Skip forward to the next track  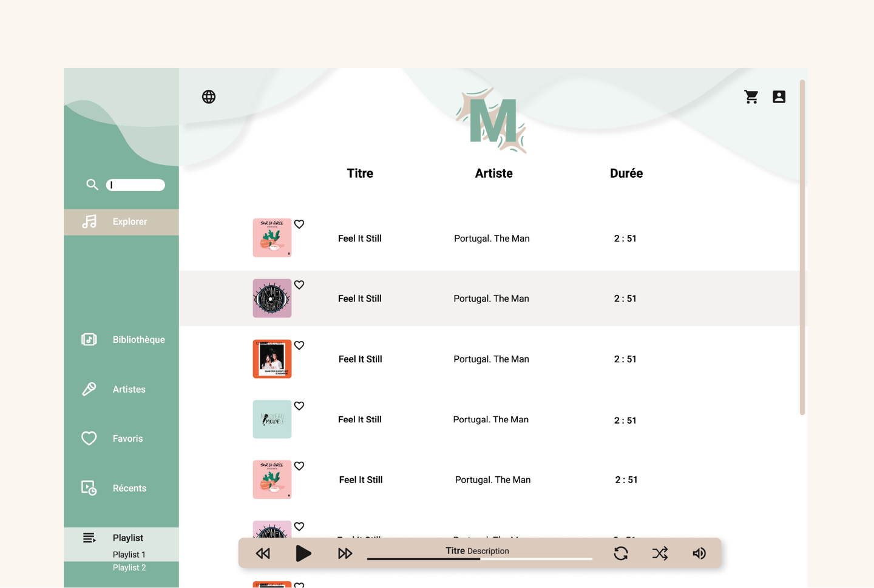pos(345,553)
